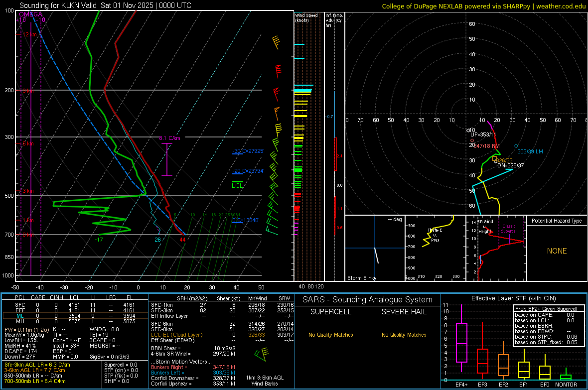This screenshot has width=588, height=390.
Task: Click the 12 km height marker
Action: coord(29,34)
